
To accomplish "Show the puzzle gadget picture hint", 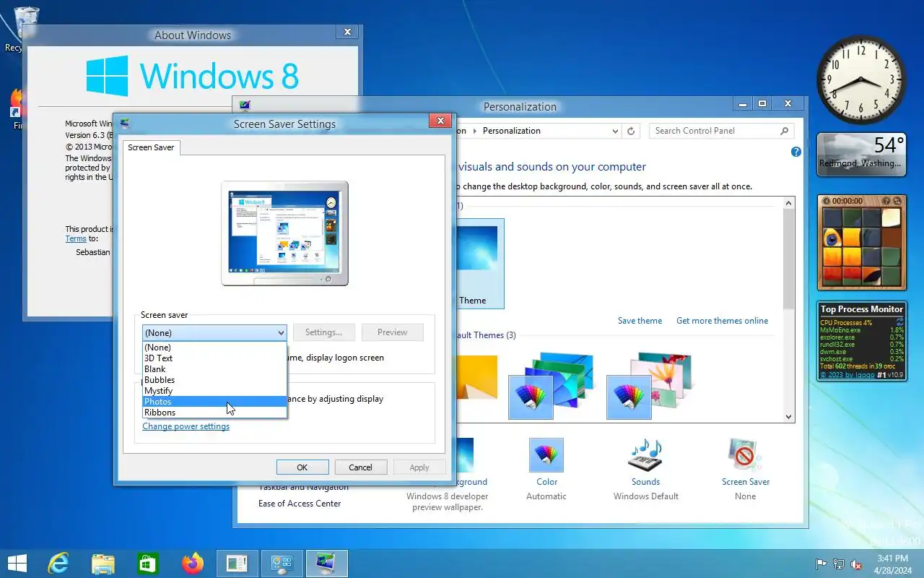I will [886, 201].
